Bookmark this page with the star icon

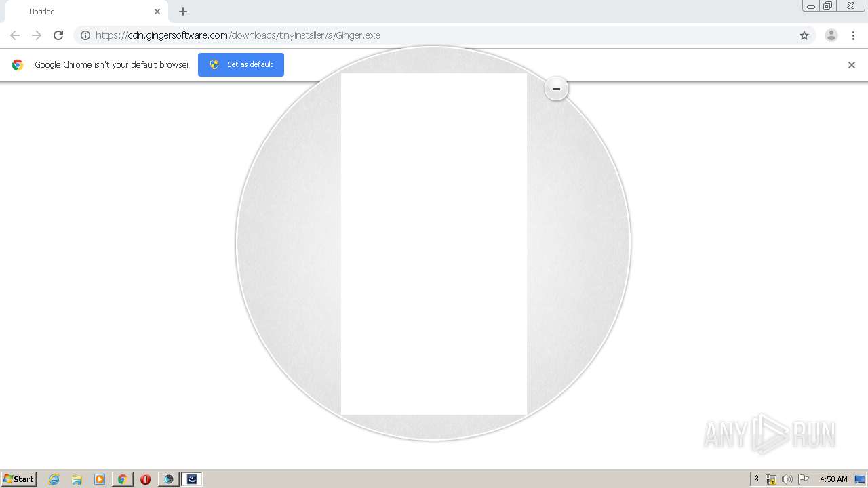pyautogui.click(x=804, y=35)
